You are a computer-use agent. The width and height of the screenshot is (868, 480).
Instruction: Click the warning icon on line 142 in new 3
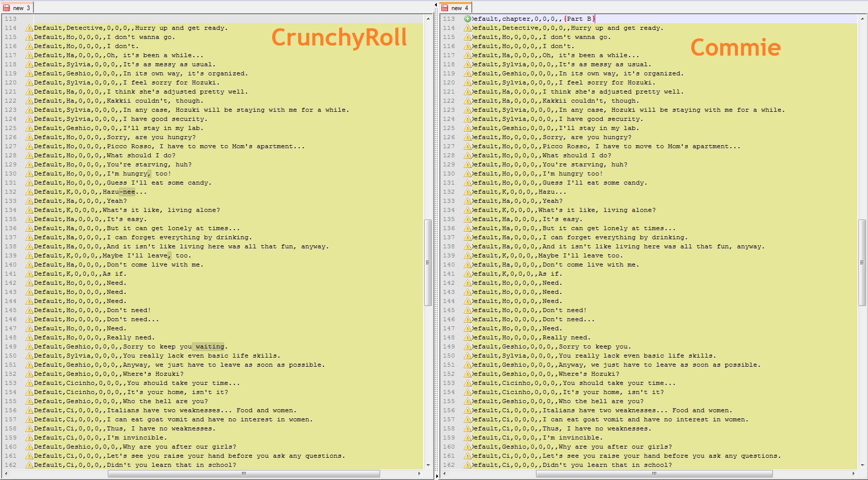point(29,283)
